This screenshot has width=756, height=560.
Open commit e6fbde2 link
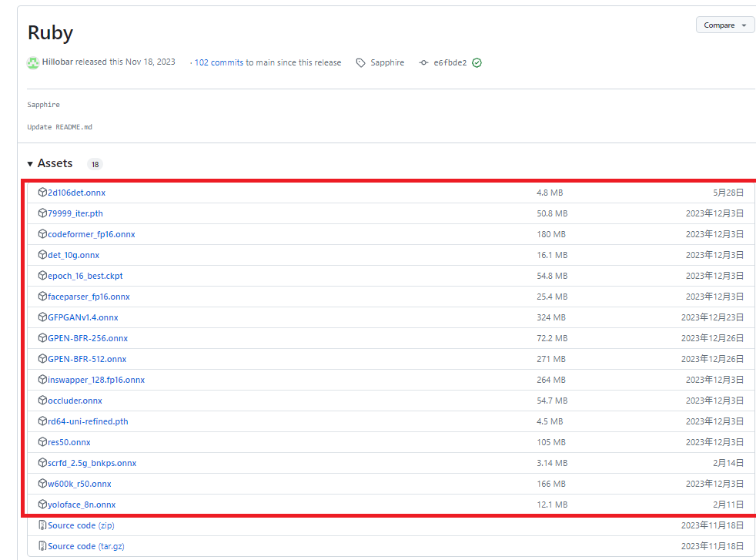pos(450,62)
